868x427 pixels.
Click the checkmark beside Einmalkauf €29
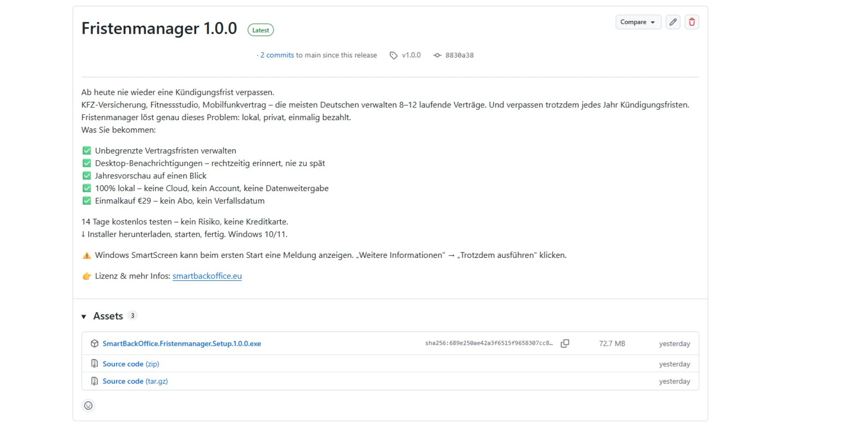pos(87,201)
